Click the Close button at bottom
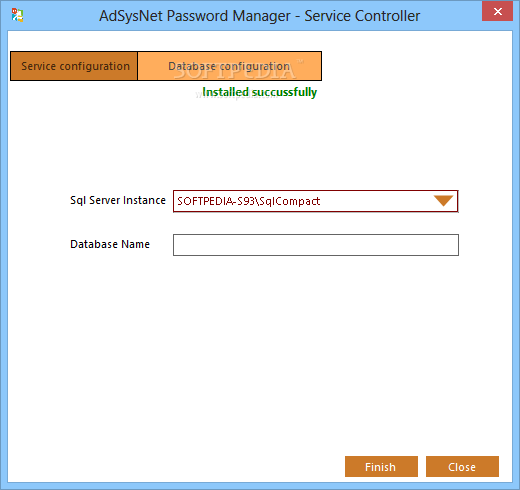 click(x=462, y=466)
